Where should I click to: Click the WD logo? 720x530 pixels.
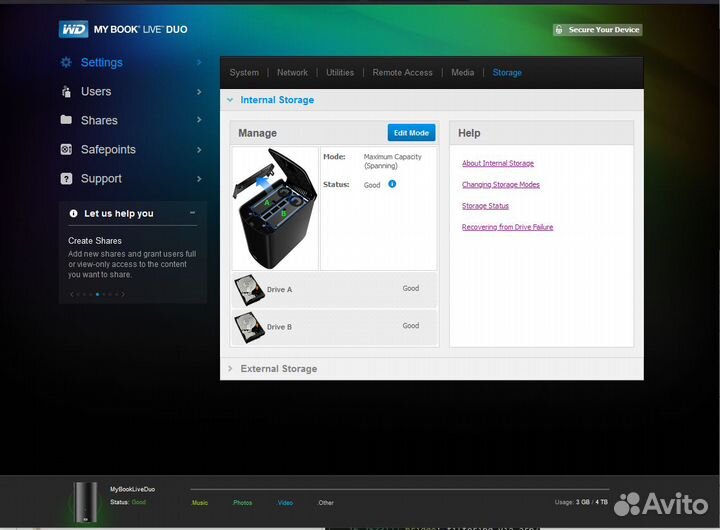pos(73,29)
